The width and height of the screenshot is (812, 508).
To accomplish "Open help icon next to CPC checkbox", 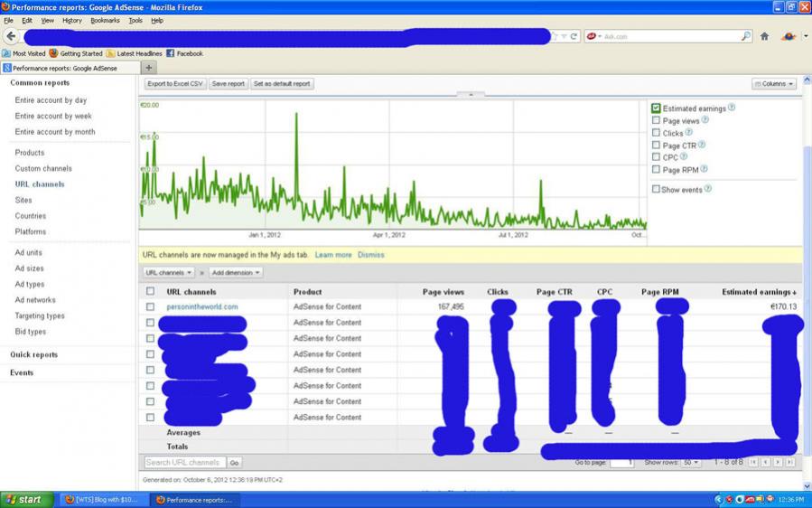I will pyautogui.click(x=684, y=156).
